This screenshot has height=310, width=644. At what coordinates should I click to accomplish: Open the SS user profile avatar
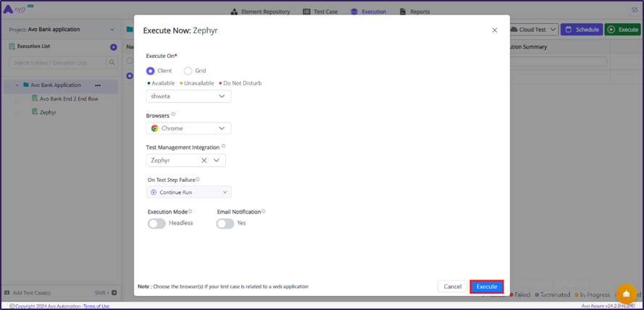(633, 10)
